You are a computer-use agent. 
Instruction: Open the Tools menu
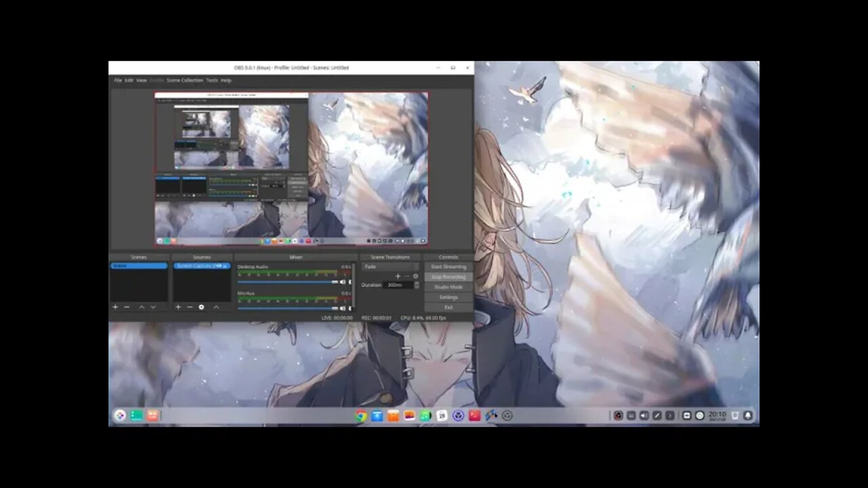click(x=212, y=80)
